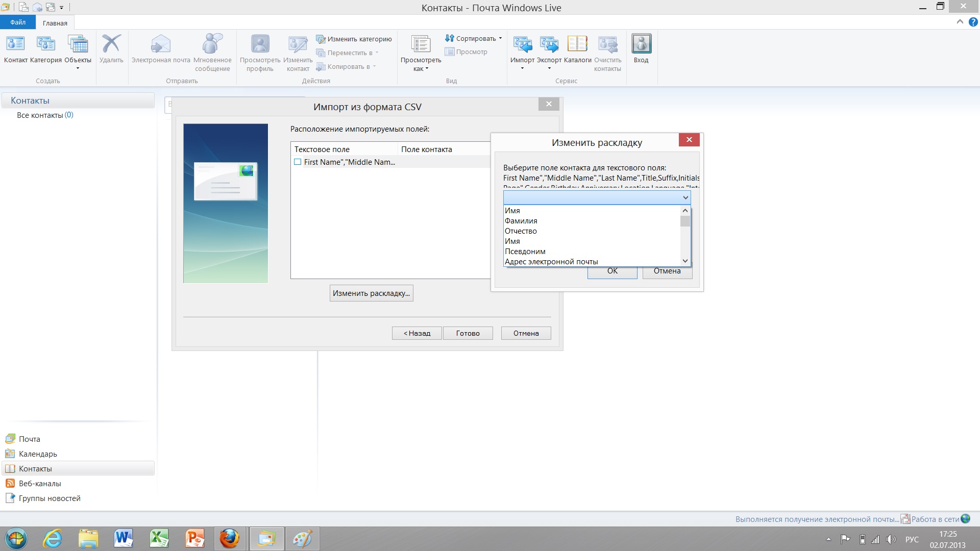Switch to Контакты in navigation pane
Viewport: 980px width, 551px height.
(78, 469)
